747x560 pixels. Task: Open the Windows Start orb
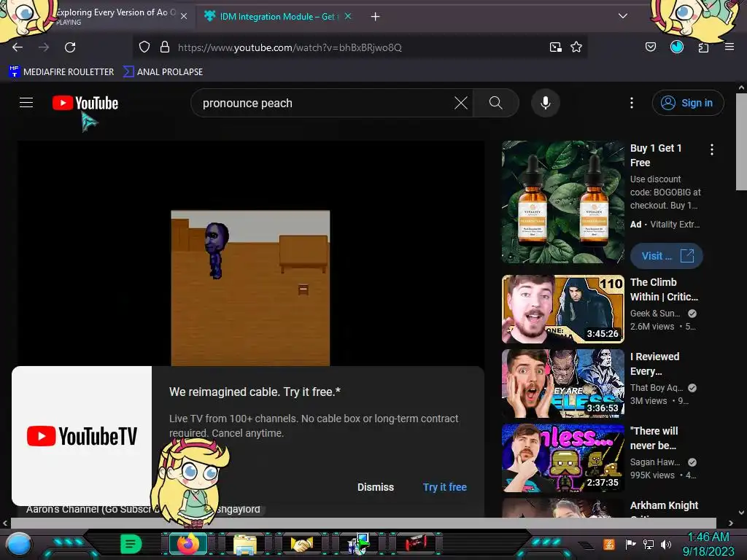pos(19,544)
